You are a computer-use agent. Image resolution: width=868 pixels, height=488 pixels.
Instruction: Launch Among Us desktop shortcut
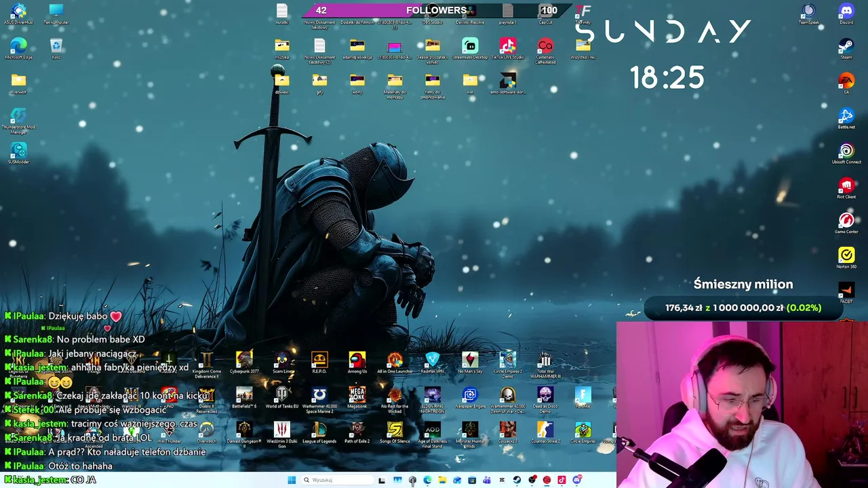[357, 363]
